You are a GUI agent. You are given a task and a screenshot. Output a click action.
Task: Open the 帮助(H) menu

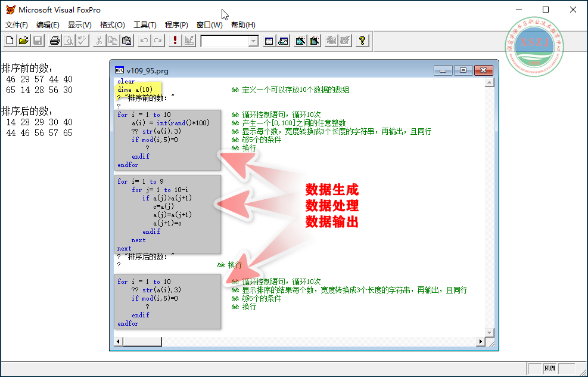click(243, 25)
